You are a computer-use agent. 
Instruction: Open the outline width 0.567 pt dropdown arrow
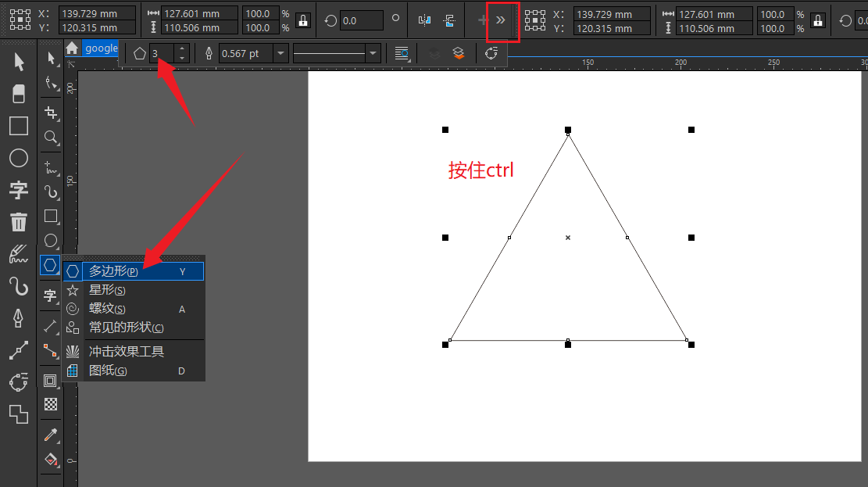click(x=280, y=53)
